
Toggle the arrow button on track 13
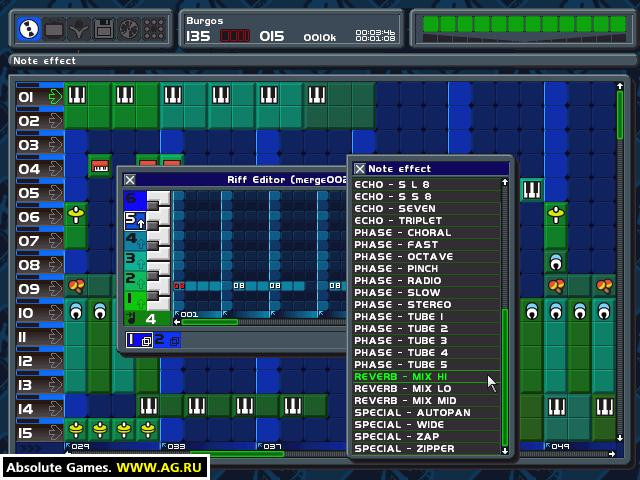point(55,384)
